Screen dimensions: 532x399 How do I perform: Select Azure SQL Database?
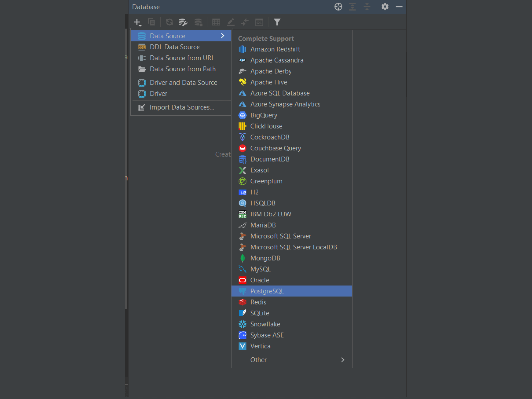click(292, 93)
